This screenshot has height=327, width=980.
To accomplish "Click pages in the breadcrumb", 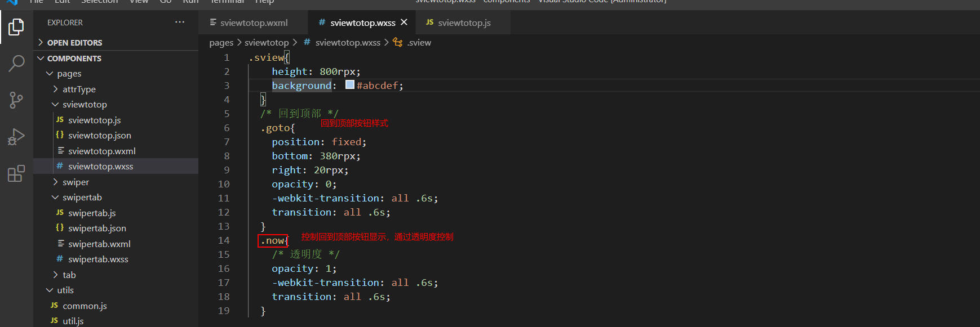I will point(221,42).
